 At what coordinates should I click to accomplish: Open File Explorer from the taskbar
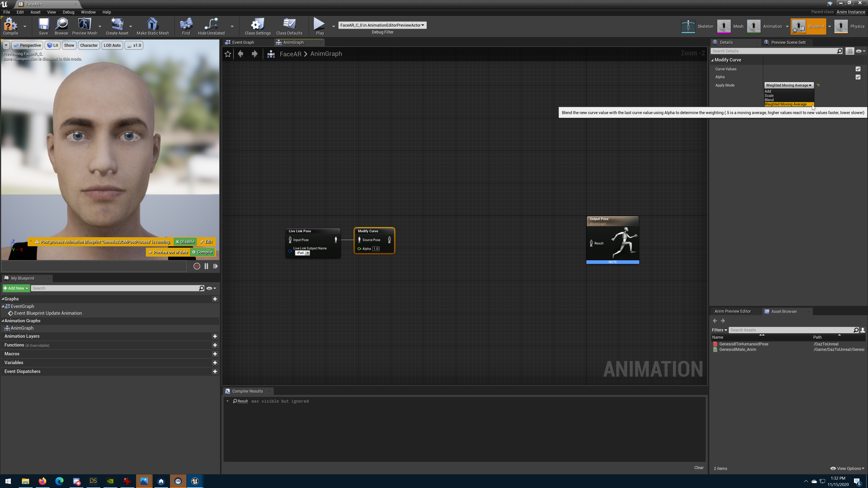click(x=25, y=481)
